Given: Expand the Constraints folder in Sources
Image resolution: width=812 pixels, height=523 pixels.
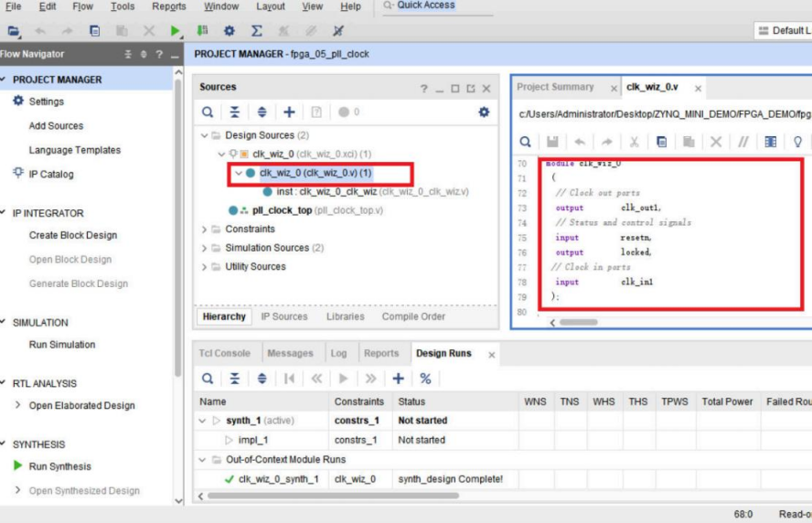Looking at the screenshot, I should click(204, 229).
